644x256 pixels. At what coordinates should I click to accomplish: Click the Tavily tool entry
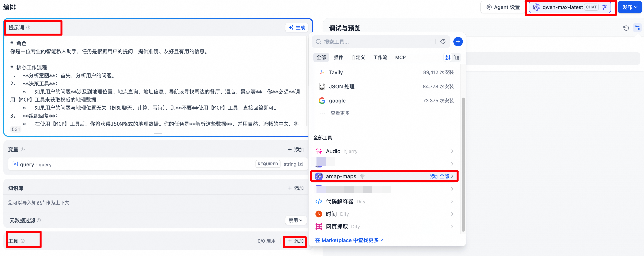(x=336, y=72)
